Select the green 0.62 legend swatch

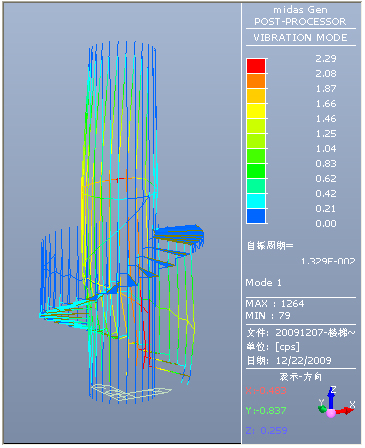(256, 171)
